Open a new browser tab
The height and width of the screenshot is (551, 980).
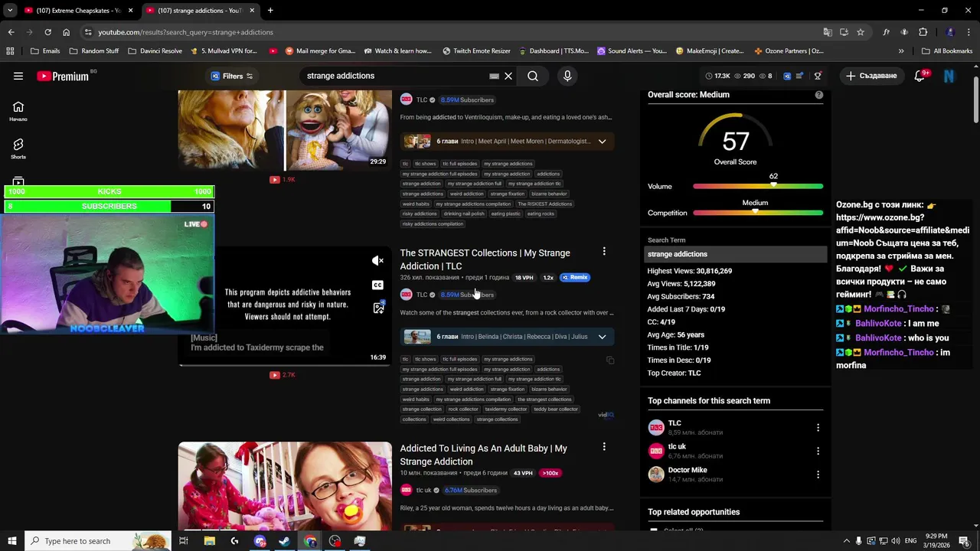point(270,11)
